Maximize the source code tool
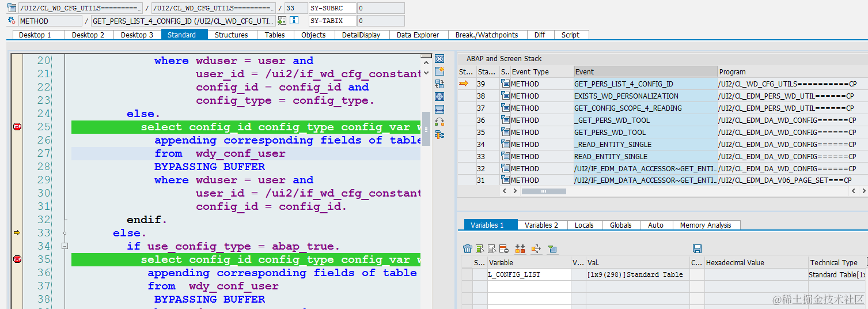Viewport: 868px width, 309px height. pyautogui.click(x=439, y=97)
